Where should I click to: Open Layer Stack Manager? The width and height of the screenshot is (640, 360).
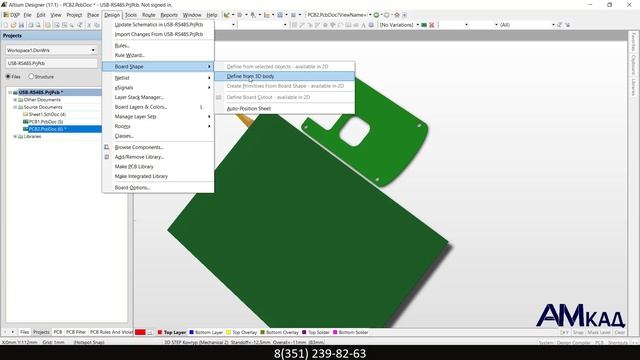158,97
